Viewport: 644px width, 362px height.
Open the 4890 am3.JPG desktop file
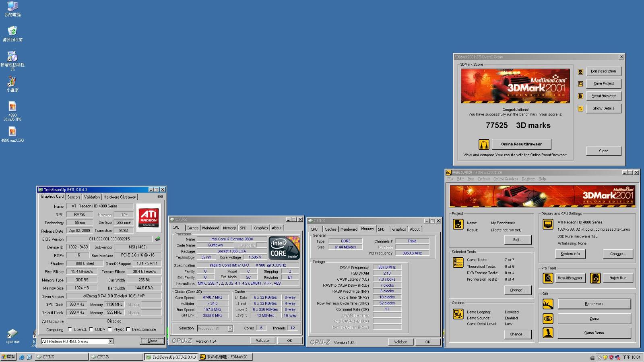click(x=12, y=134)
